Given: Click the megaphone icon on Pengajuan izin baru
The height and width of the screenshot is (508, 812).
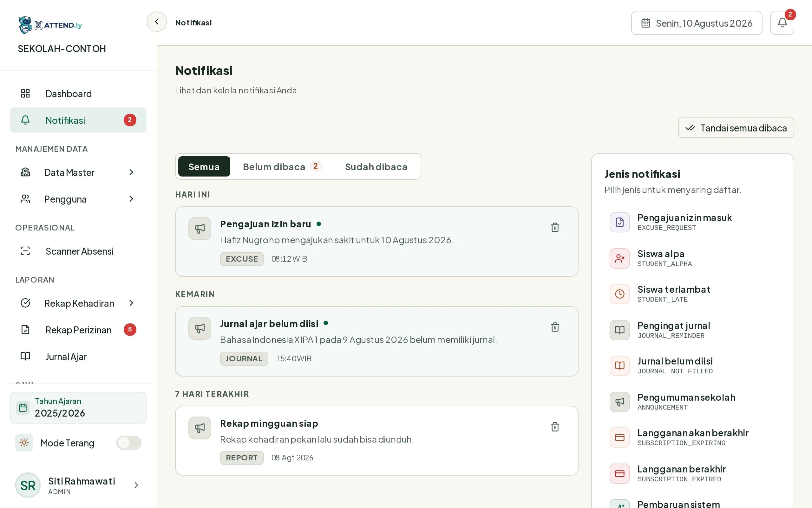Looking at the screenshot, I should coord(200,229).
